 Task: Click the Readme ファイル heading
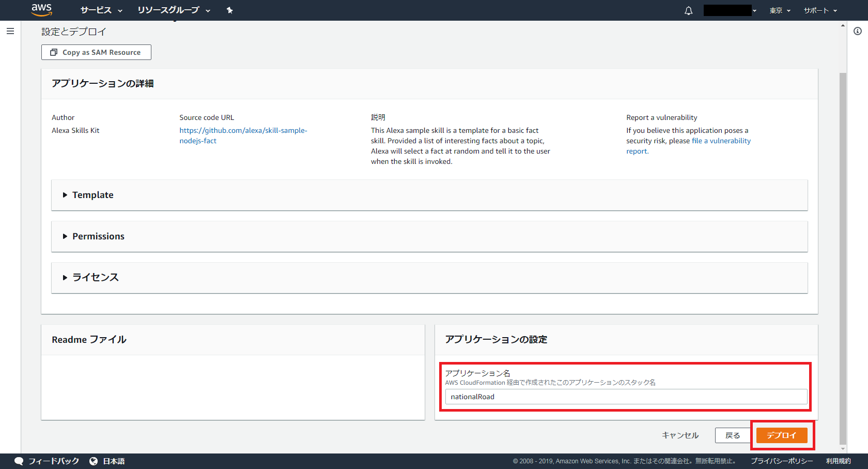[x=89, y=339]
